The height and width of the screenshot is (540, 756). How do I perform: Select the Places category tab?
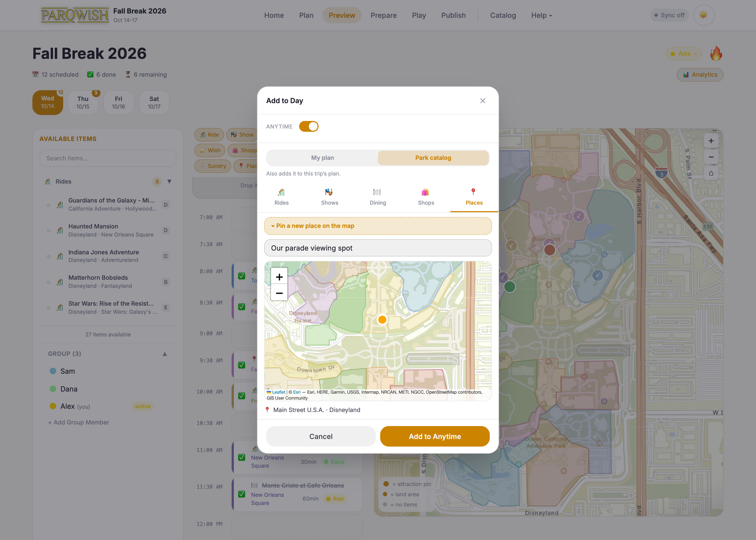click(474, 197)
